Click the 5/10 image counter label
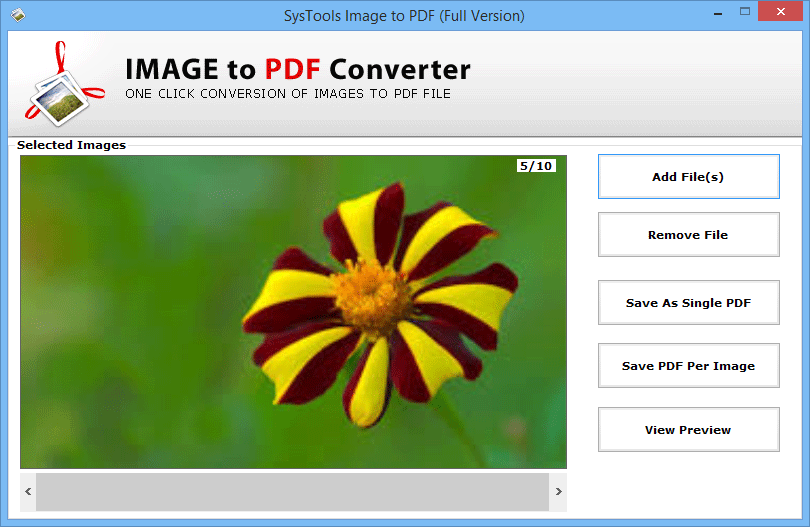The width and height of the screenshot is (810, 527). pos(536,166)
